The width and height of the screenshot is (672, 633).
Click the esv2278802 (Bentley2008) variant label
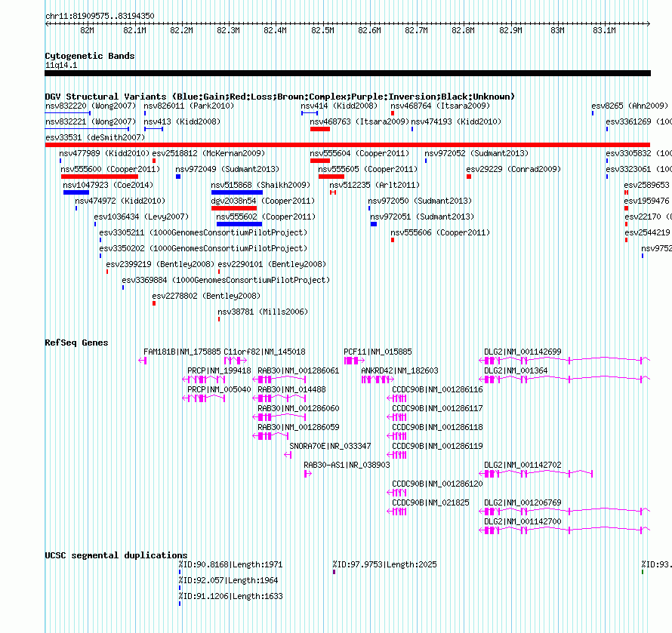[x=206, y=296]
